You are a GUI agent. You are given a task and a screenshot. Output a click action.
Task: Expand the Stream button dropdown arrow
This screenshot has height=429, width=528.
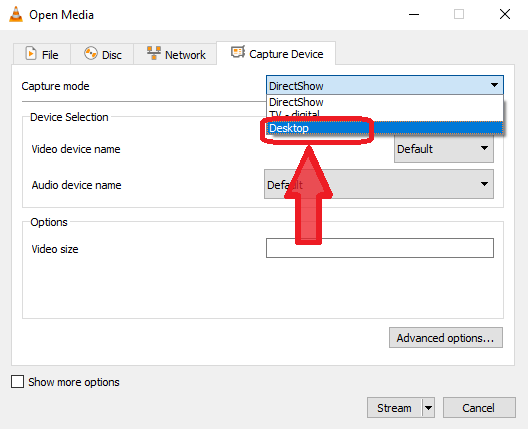428,407
